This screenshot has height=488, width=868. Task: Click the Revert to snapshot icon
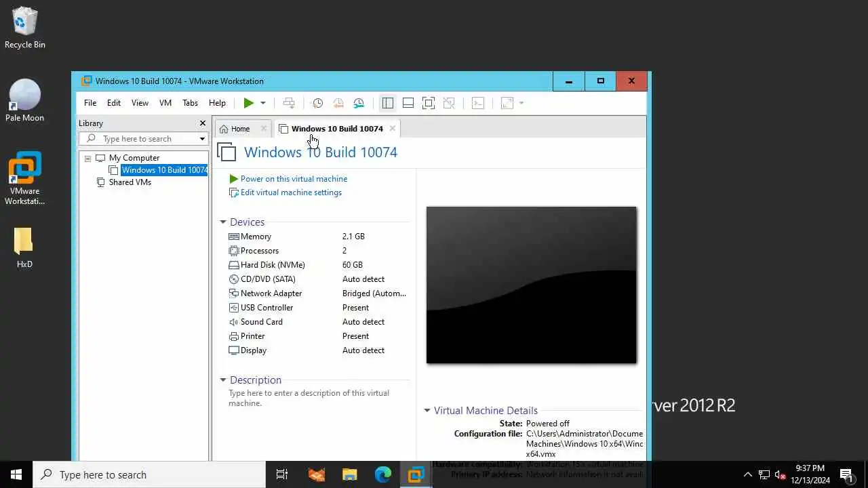(338, 103)
